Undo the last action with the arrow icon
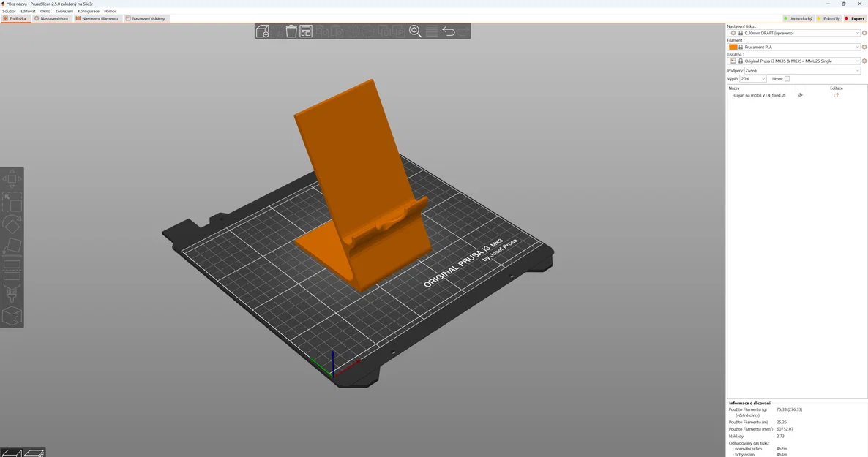868x457 pixels. coord(448,31)
